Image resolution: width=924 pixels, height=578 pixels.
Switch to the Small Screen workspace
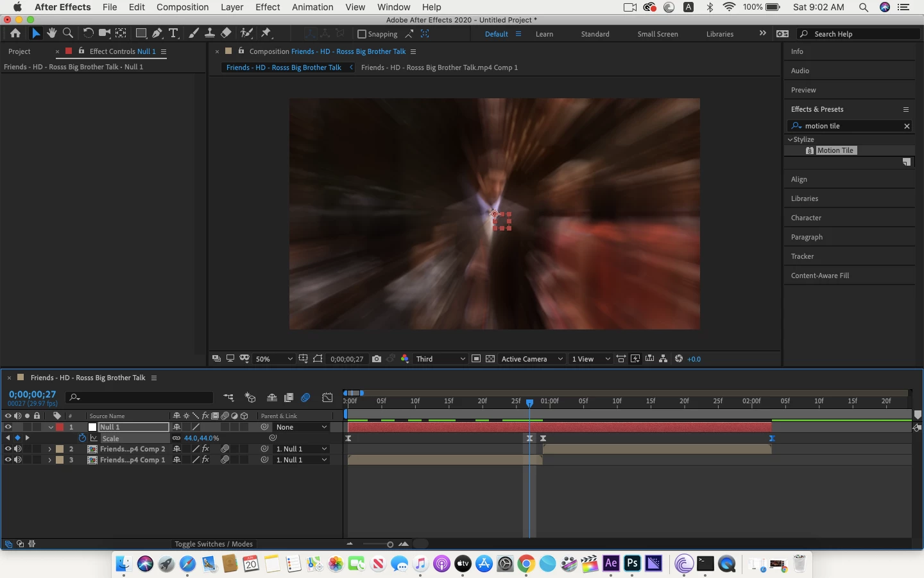point(658,34)
